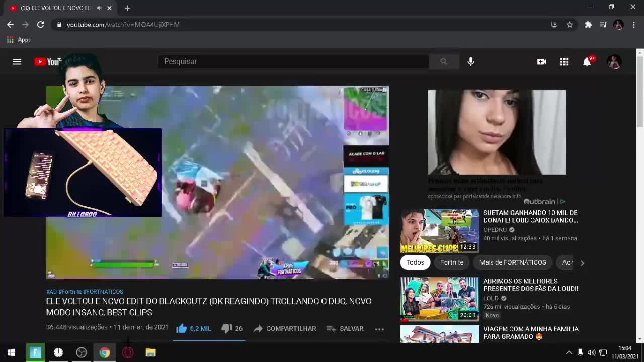Open Chrome media control icon
The image size is (644, 362).
point(603,24)
